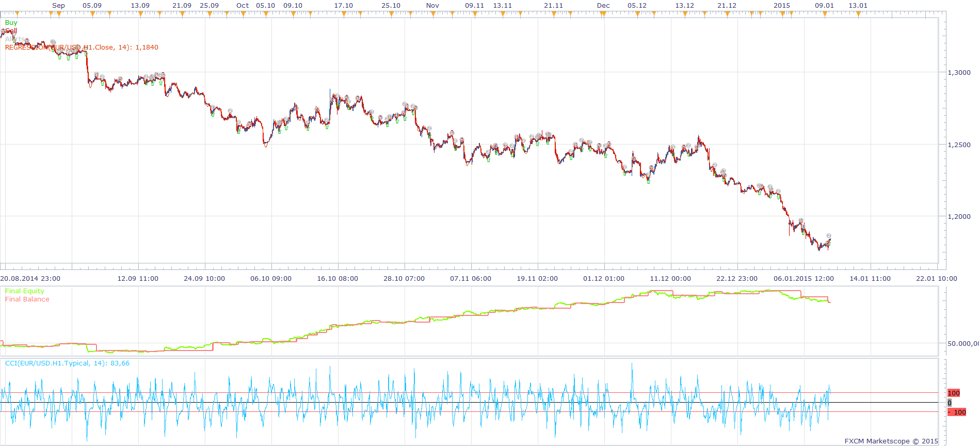Click the 06.01.2015 12:00 time label
Screen dimensions: 980x446
click(x=804, y=279)
